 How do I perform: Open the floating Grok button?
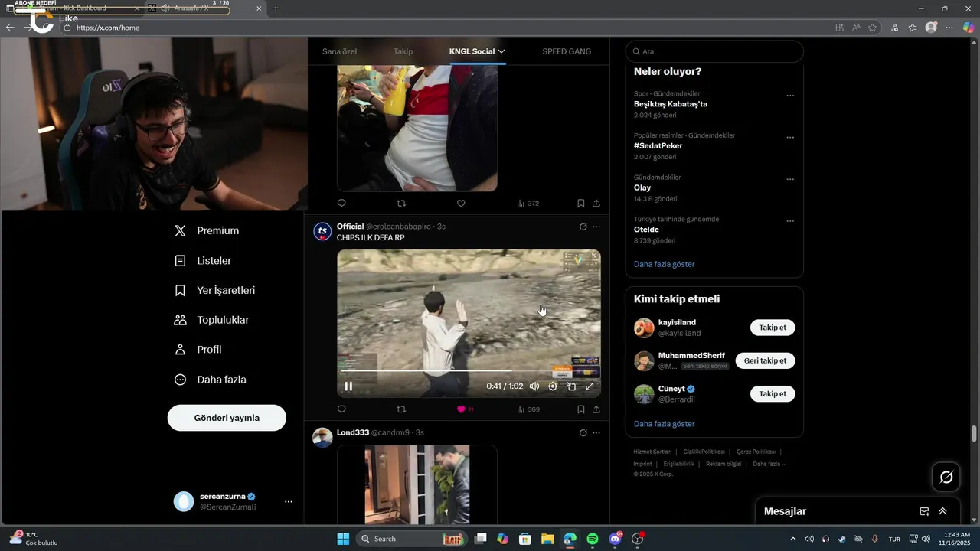[x=946, y=477]
